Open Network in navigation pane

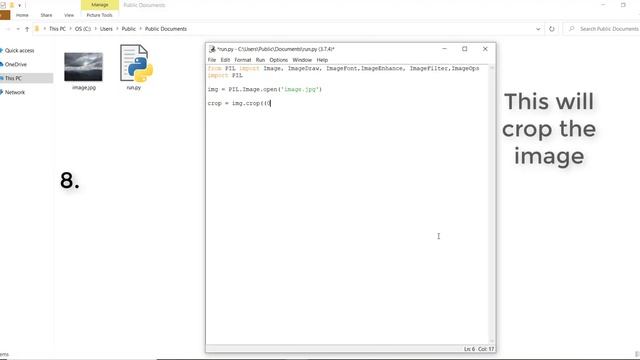pos(15,92)
